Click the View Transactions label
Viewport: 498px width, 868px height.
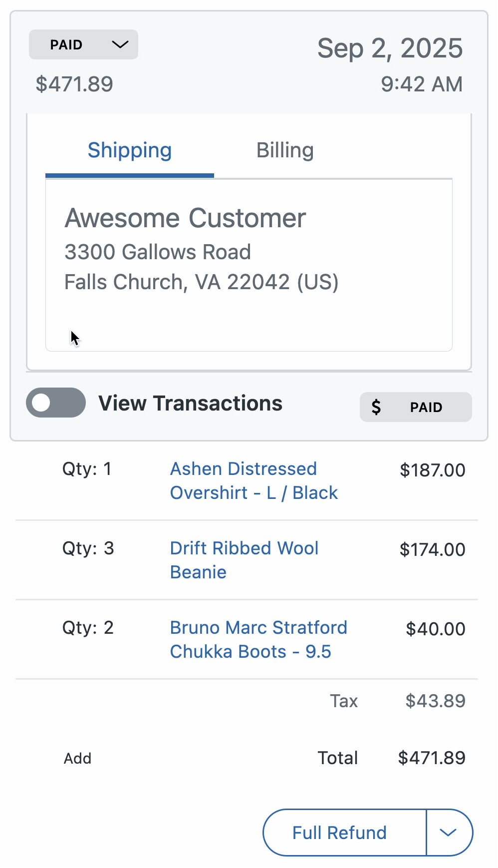coord(190,404)
